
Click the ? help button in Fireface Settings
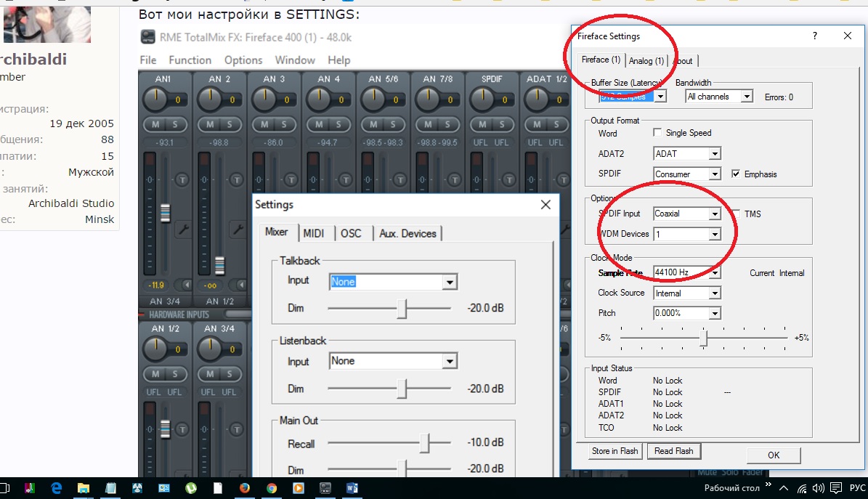[814, 36]
